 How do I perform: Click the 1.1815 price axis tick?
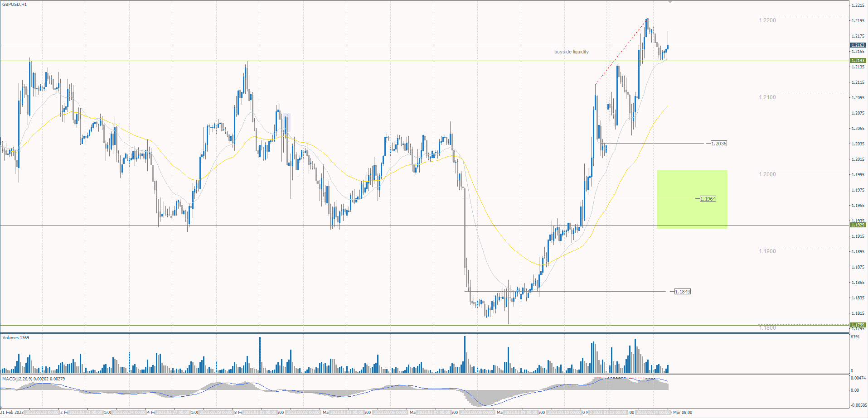tap(858, 313)
